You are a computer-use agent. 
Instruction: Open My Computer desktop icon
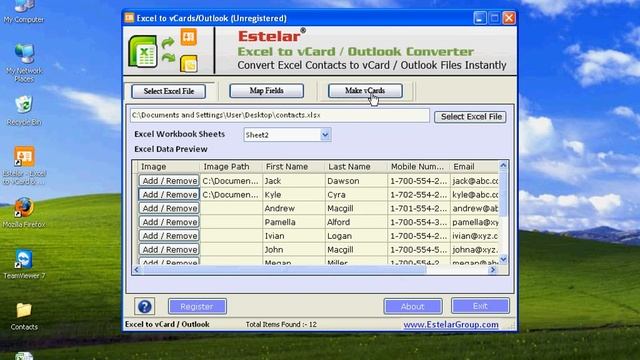point(24,11)
